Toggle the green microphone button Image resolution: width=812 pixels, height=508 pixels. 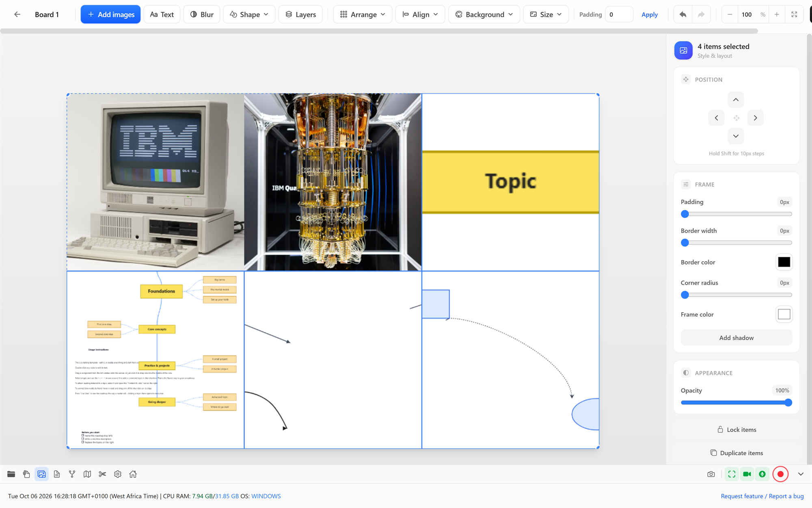pos(762,474)
